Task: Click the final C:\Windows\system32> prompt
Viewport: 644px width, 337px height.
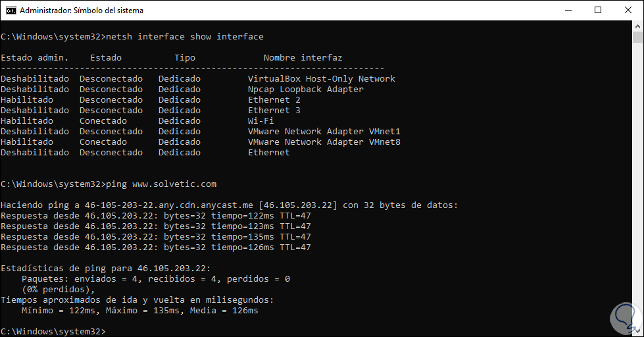Action: pos(53,331)
